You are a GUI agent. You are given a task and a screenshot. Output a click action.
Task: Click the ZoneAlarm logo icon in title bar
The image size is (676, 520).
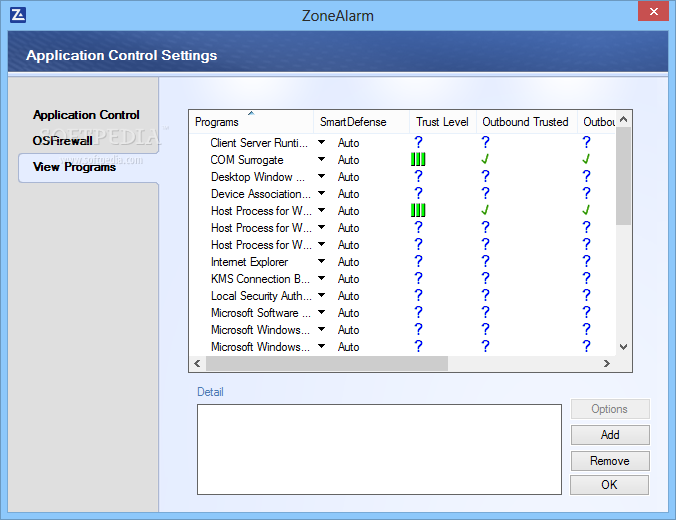pyautogui.click(x=18, y=15)
